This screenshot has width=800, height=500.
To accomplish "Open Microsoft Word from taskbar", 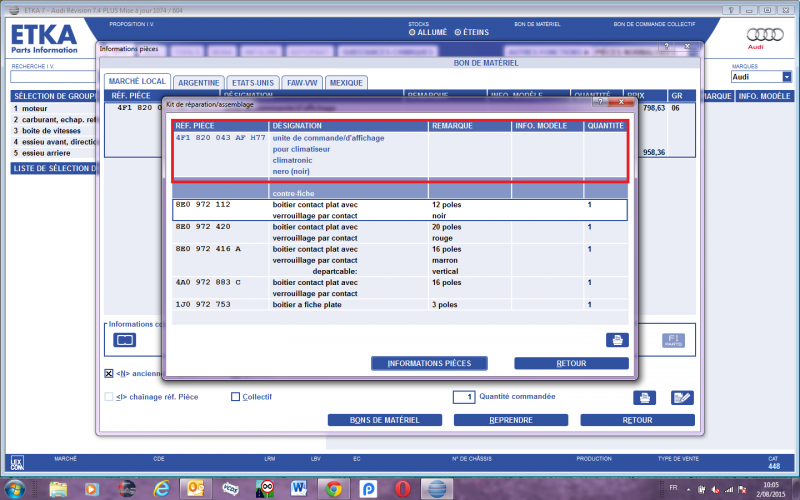I will (299, 489).
